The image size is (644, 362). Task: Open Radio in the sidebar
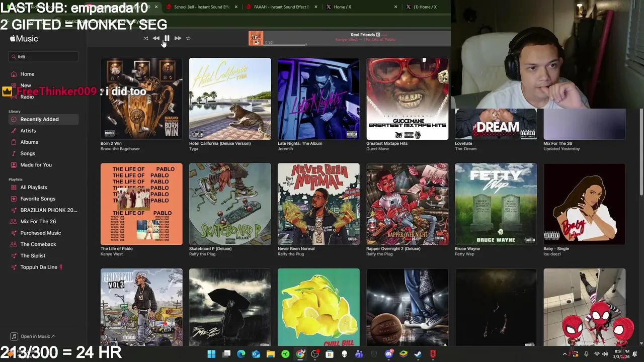click(27, 97)
